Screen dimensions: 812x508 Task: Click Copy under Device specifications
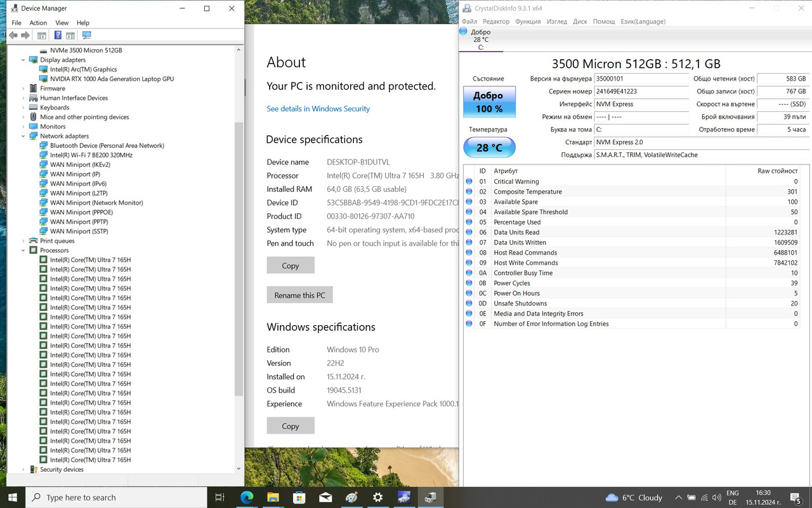pyautogui.click(x=291, y=265)
